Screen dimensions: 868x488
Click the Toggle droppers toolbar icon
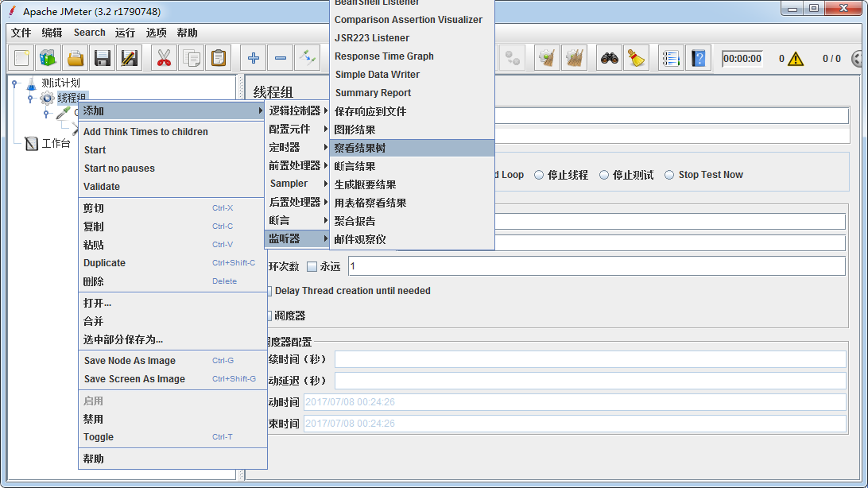click(x=308, y=58)
